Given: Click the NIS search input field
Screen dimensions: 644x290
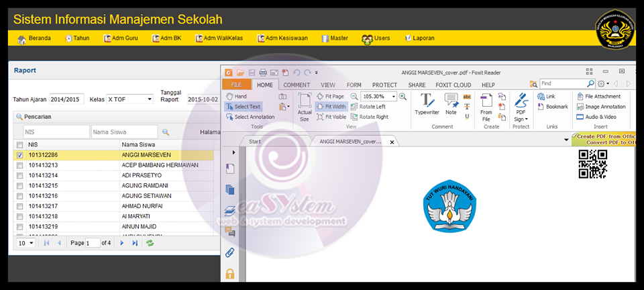Looking at the screenshot, I should (x=56, y=132).
